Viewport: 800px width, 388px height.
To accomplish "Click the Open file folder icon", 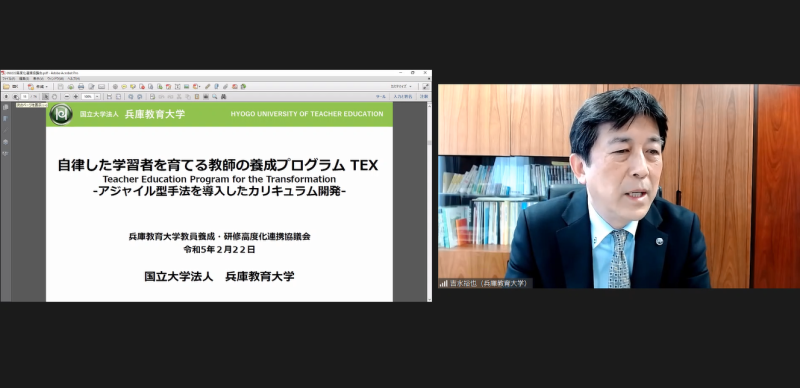I will 6,87.
